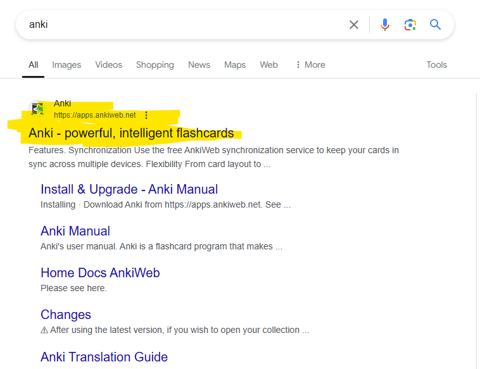
Task: Visit the Anki Manual sitelink
Action: tap(75, 231)
